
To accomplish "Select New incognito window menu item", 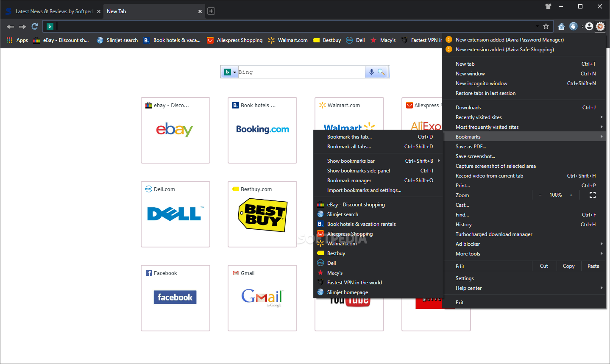I will pos(525,83).
